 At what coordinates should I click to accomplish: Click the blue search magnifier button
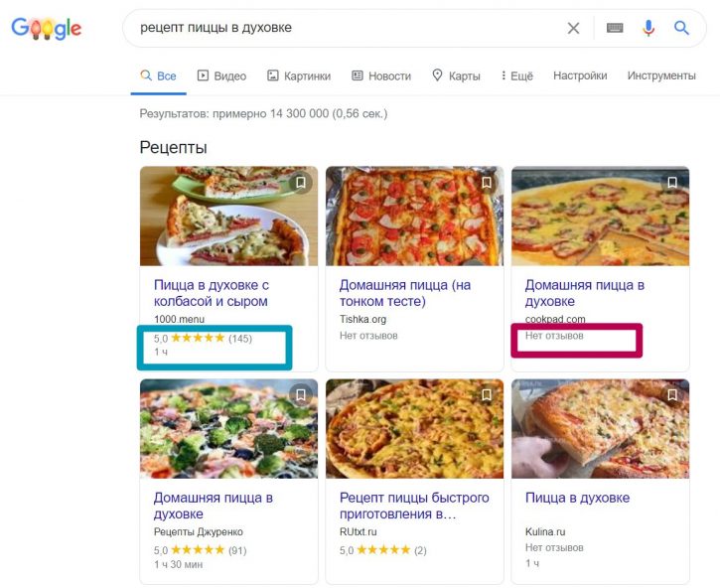[x=682, y=28]
